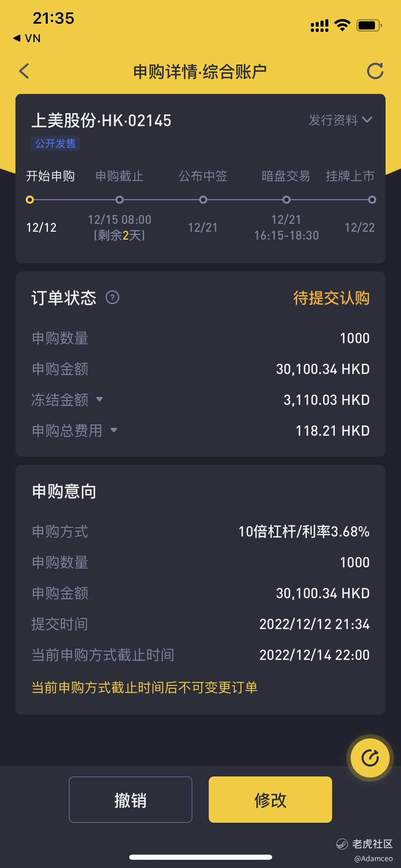Select the 申购截止 timeline marker
Screen dimensions: 401x868
(x=119, y=200)
